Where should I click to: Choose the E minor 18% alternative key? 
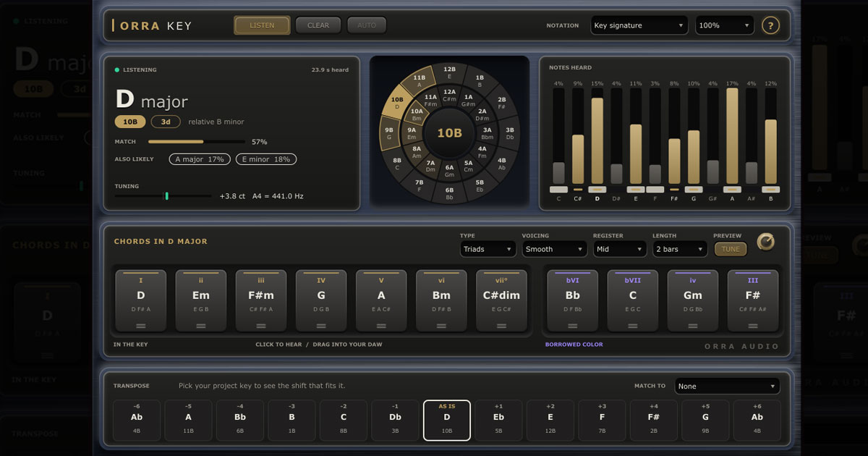266,159
